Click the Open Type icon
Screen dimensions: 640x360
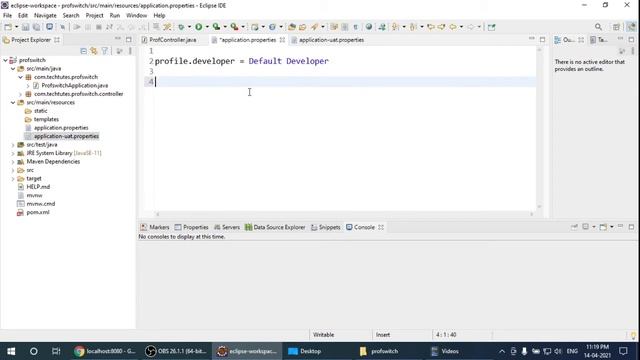pyautogui.click(x=291, y=27)
